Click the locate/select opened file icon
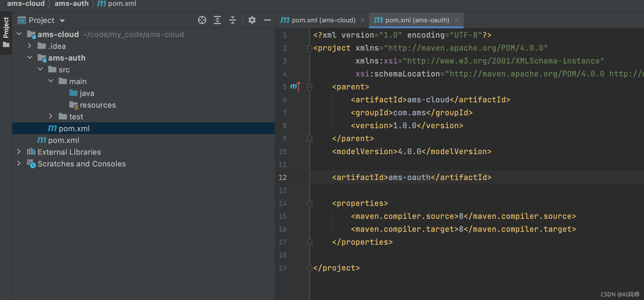The image size is (644, 300). 202,20
